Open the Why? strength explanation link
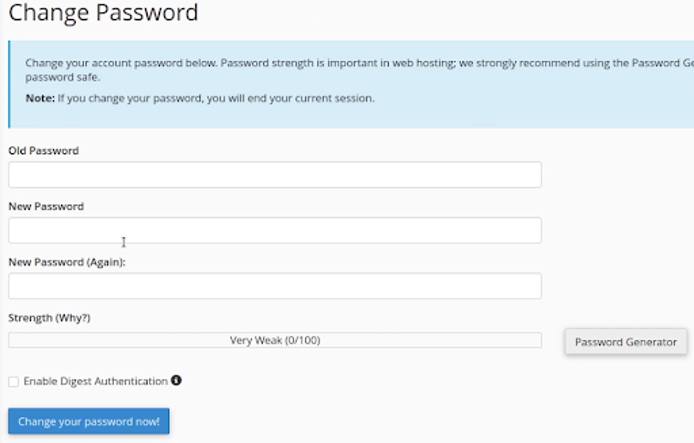The width and height of the screenshot is (694, 443). [x=74, y=318]
